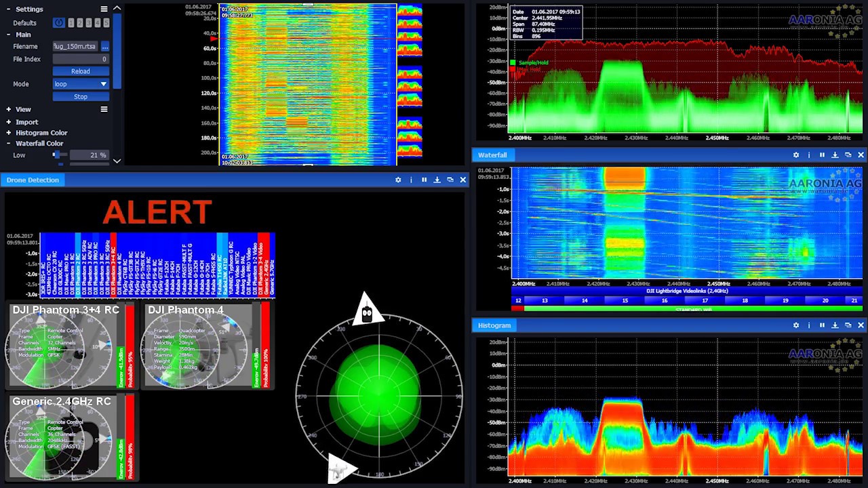
Task: Select Defaults preset 2
Action: click(x=79, y=22)
